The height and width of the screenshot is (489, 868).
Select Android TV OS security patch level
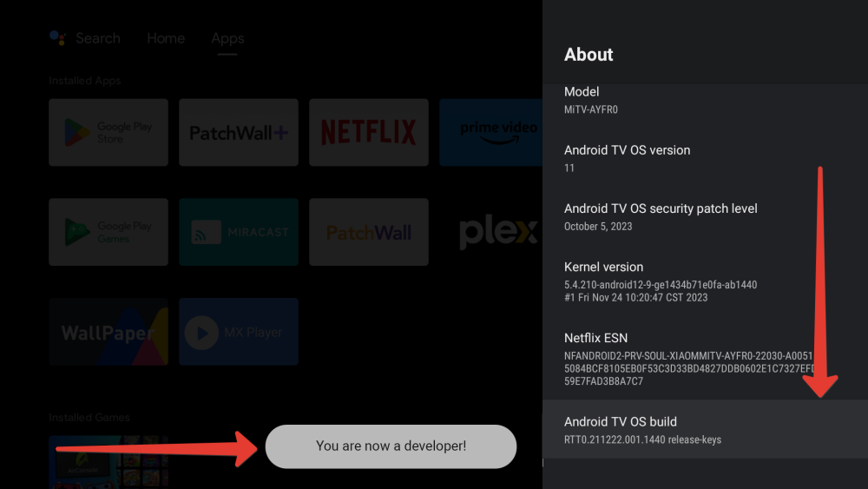coord(705,217)
